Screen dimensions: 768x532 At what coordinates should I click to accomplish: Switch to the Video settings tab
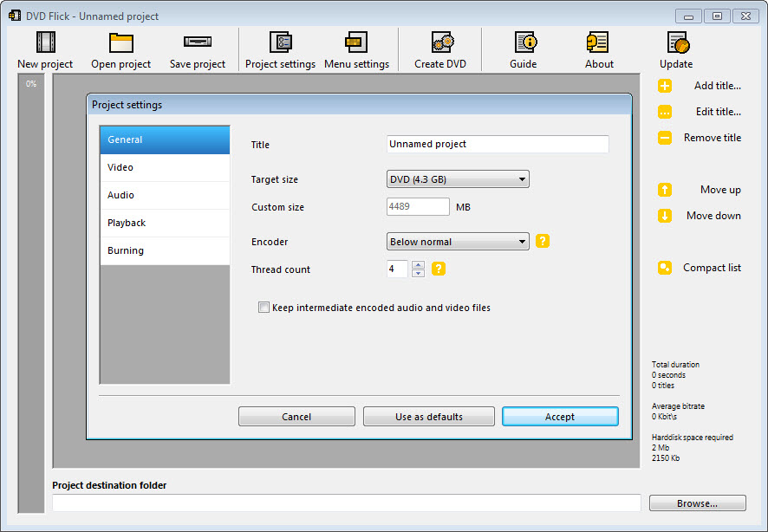pos(165,168)
